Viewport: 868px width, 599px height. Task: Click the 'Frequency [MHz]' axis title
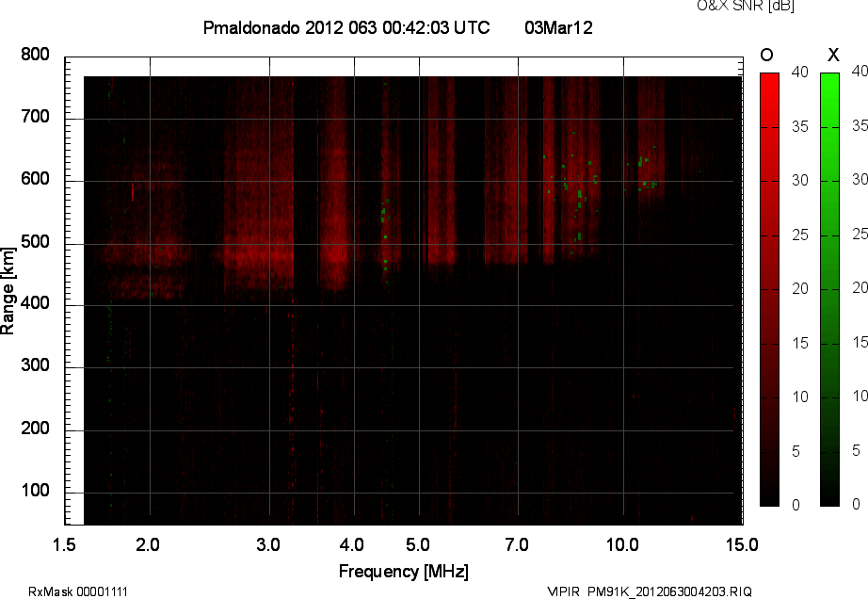click(x=404, y=572)
